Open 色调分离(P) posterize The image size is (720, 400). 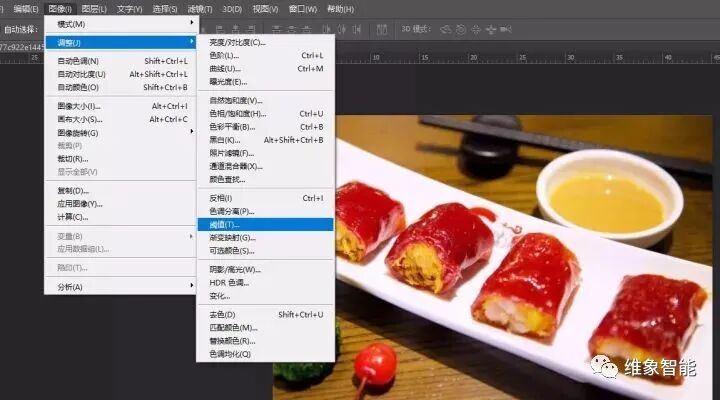coord(265,211)
